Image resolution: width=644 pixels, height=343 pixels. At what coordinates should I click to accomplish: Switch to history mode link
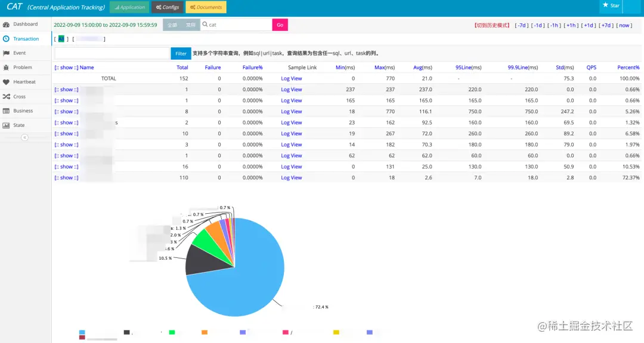pyautogui.click(x=491, y=26)
